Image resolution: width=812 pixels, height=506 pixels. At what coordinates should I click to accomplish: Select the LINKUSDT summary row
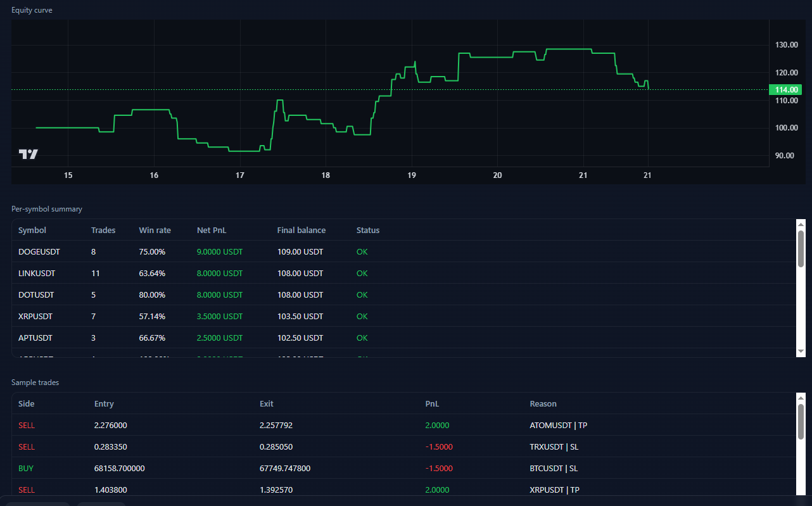[253, 273]
